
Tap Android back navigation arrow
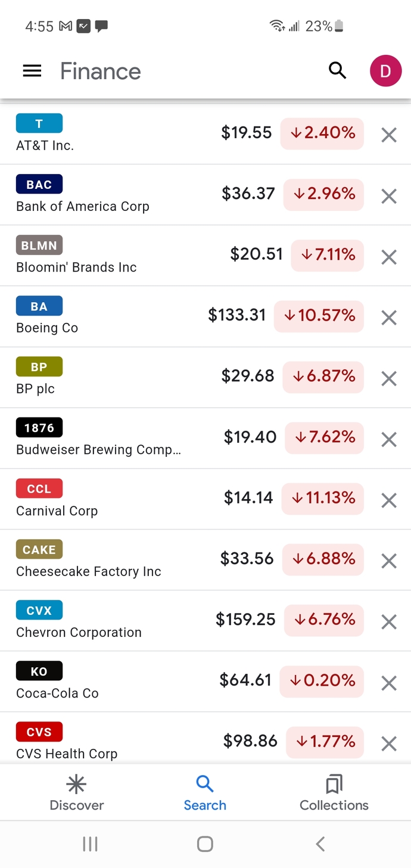click(320, 844)
